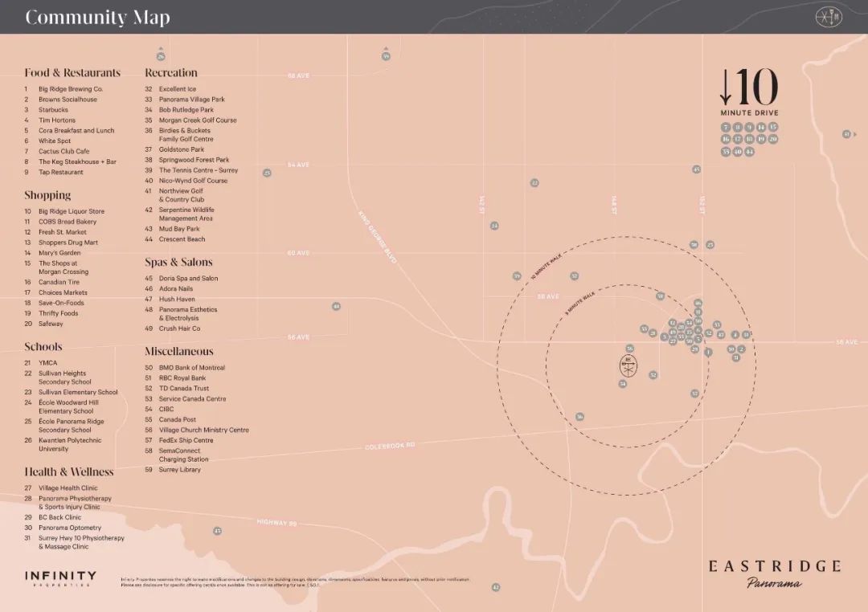Click the 60 AVE road label
Viewport: 868px width, 612px height.
[298, 253]
